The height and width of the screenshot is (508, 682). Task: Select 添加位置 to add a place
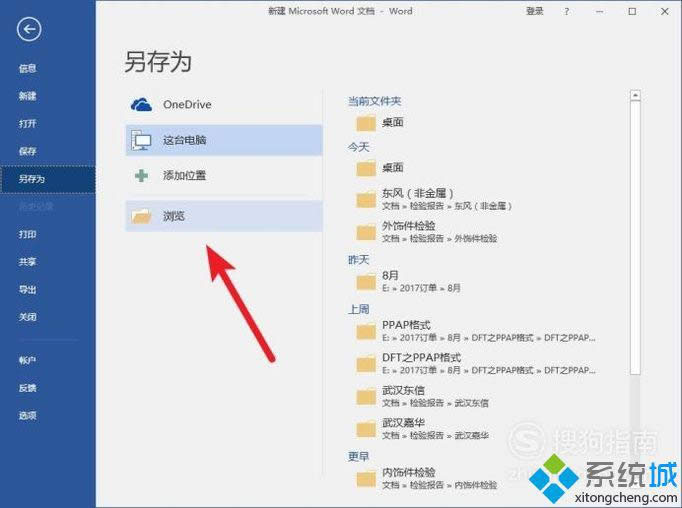[x=224, y=176]
